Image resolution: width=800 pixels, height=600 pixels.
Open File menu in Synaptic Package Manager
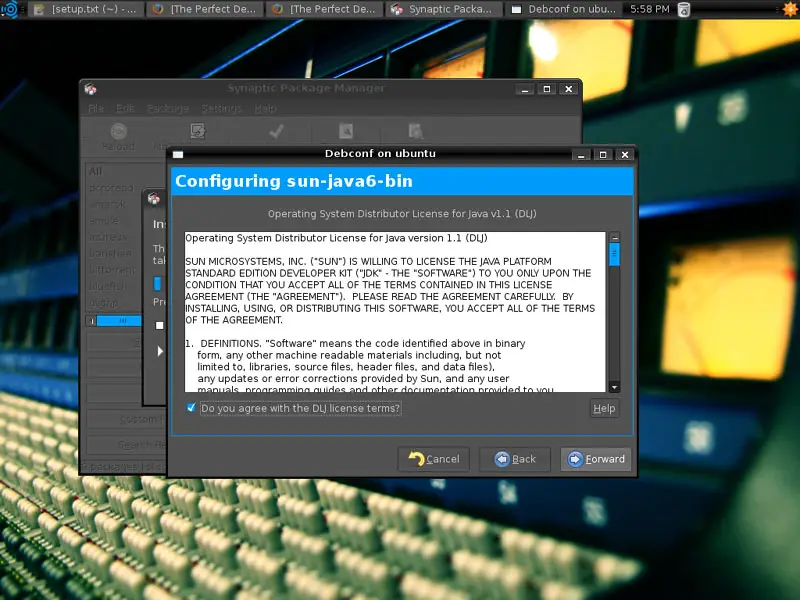96,108
